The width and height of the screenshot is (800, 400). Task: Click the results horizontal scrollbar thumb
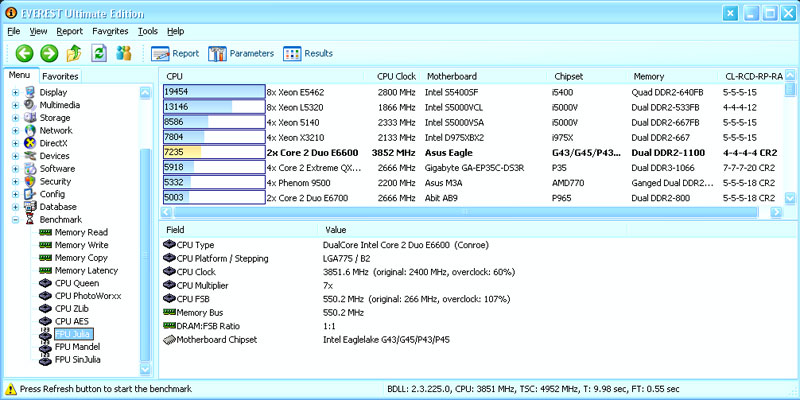coord(465,212)
